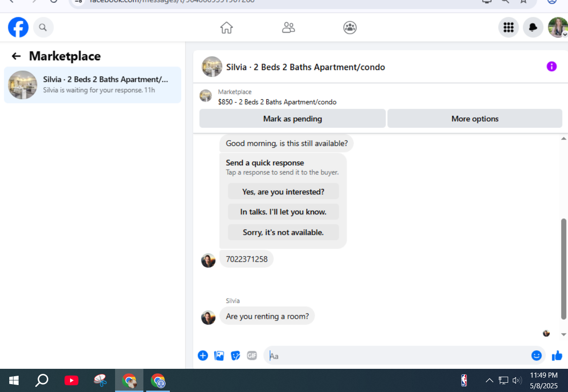The width and height of the screenshot is (568, 392).
Task: Show hidden system tray icons
Action: 489,381
